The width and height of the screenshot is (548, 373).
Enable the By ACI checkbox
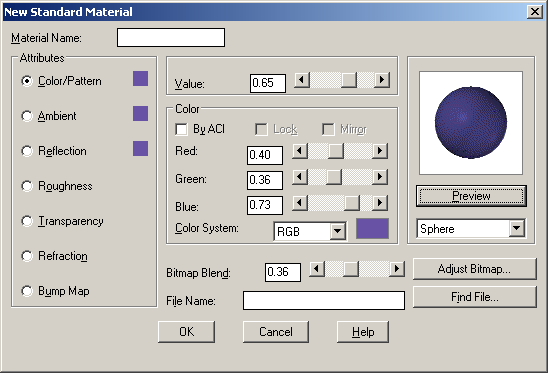181,129
